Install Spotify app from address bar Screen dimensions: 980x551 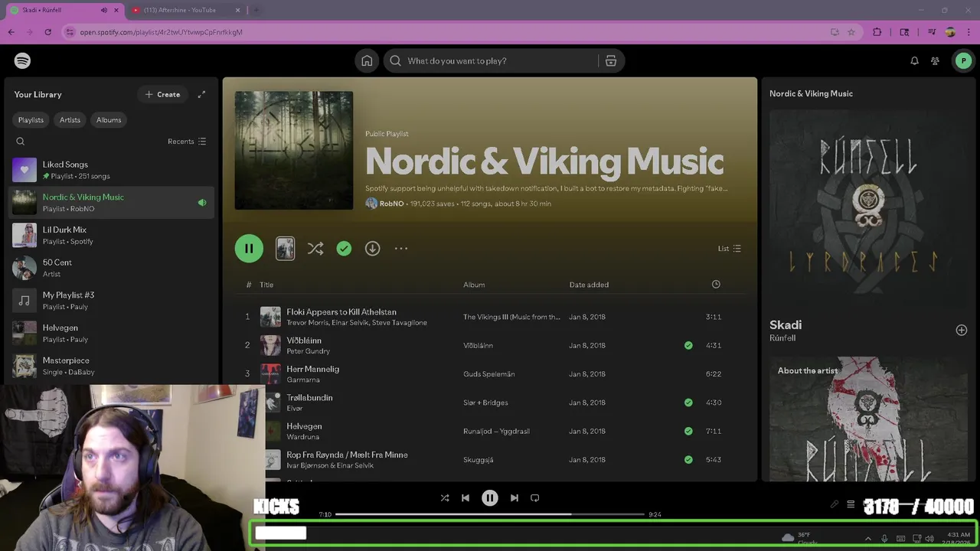click(x=835, y=32)
